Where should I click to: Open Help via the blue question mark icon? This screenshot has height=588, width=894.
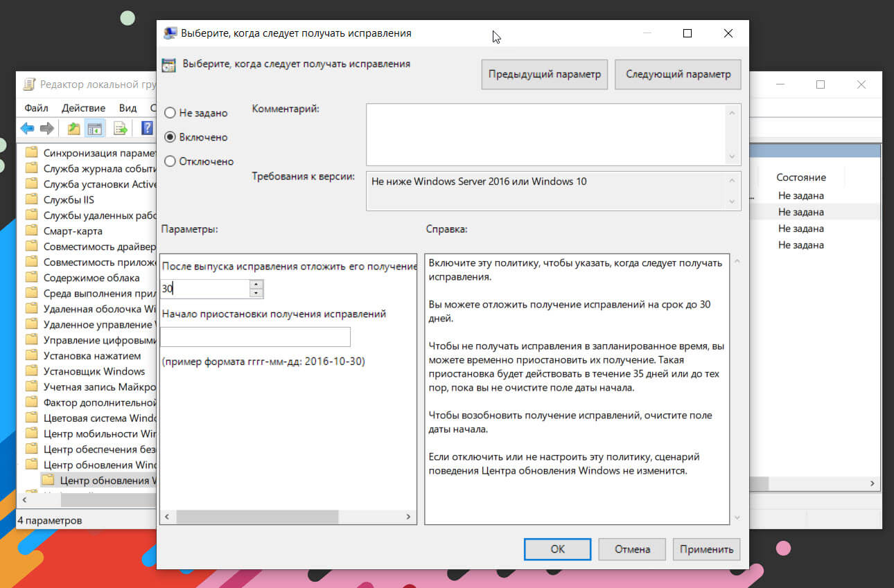(147, 128)
